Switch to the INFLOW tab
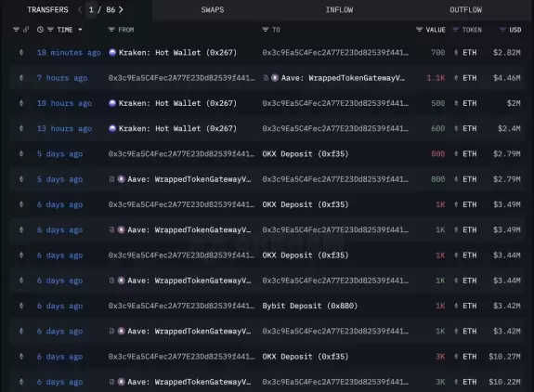 tap(339, 10)
